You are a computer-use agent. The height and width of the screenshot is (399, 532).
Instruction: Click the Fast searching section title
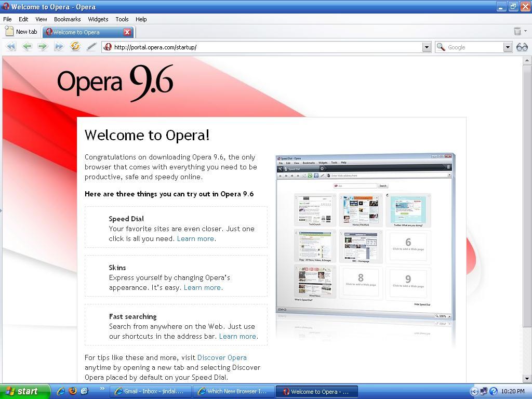click(132, 316)
